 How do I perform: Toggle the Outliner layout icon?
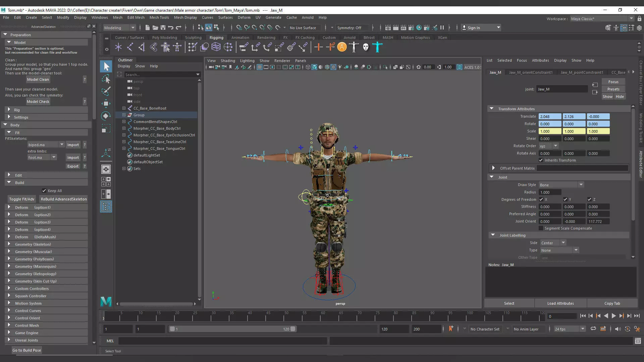tap(106, 207)
